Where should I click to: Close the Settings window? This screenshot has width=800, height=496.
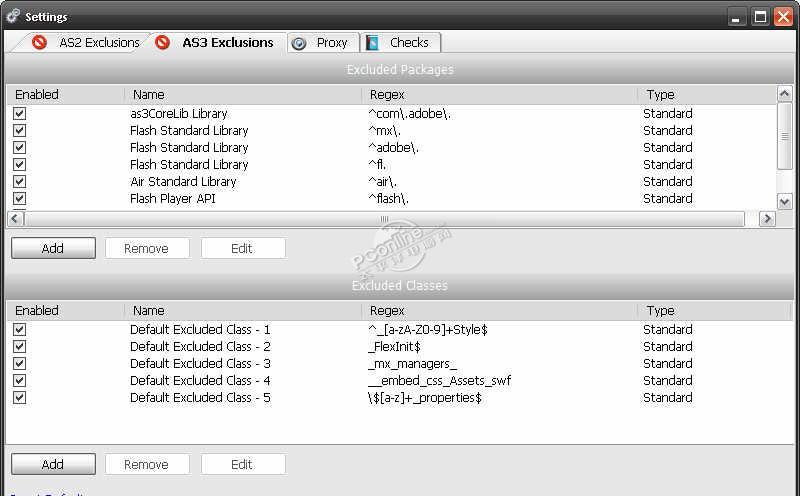tap(784, 17)
